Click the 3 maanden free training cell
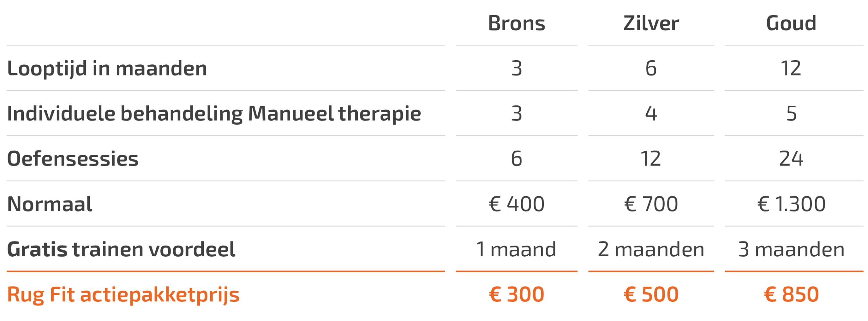The width and height of the screenshot is (868, 321). click(791, 249)
